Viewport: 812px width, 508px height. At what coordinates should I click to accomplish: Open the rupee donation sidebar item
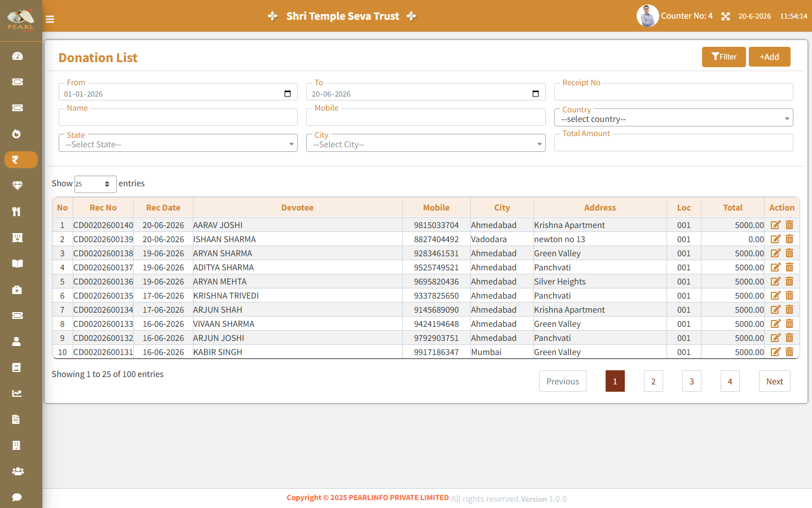(21, 160)
